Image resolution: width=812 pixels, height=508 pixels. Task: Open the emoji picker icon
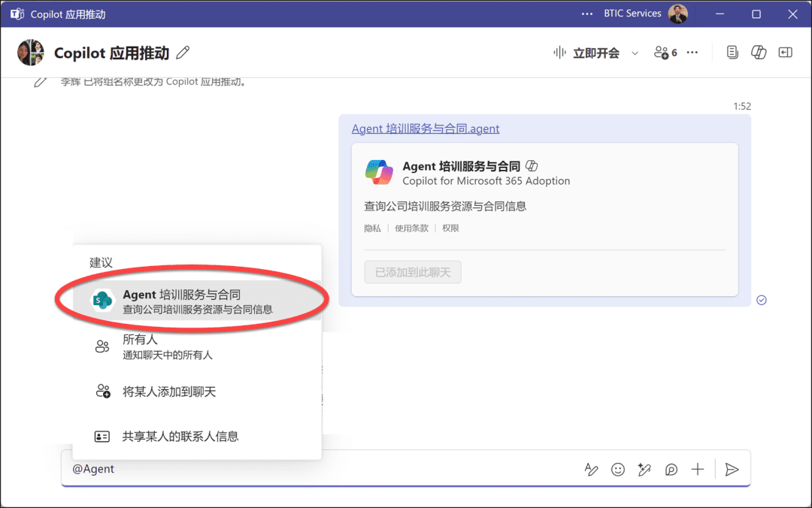pyautogui.click(x=618, y=469)
